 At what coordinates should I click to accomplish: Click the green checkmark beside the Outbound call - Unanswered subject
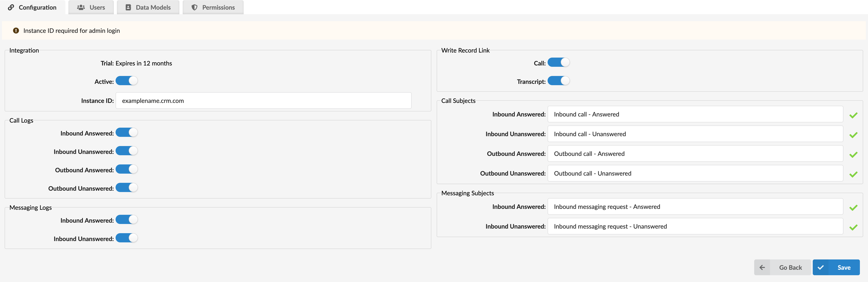(x=853, y=174)
